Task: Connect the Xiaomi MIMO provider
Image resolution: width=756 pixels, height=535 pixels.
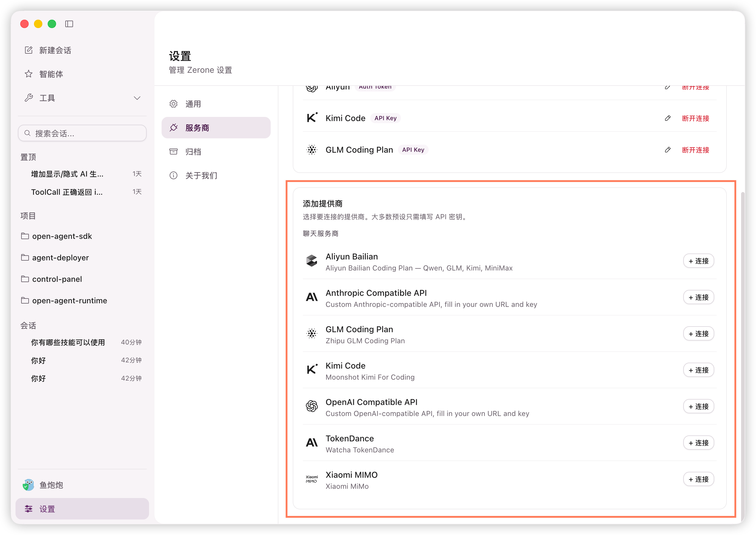Action: (699, 479)
